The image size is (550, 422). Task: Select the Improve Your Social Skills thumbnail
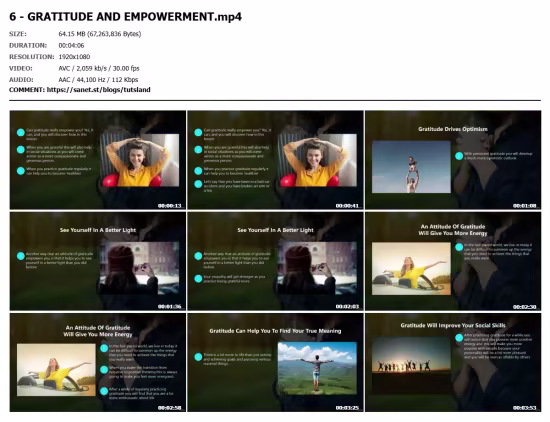coord(453,362)
